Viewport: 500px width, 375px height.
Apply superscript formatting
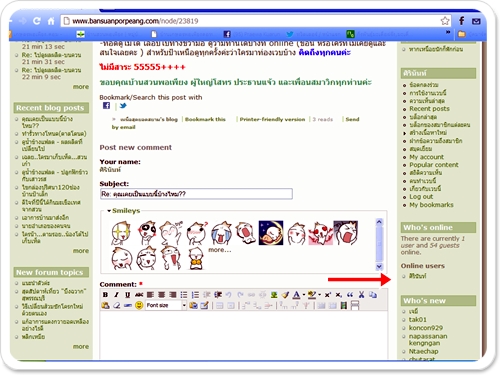328,295
